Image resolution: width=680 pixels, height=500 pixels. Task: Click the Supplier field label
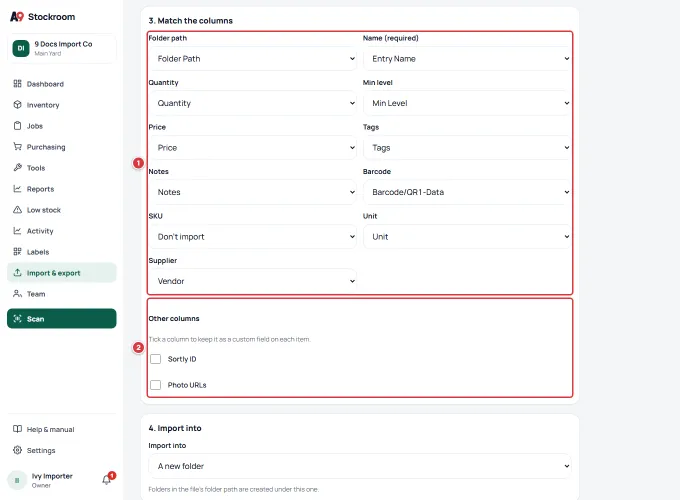(163, 260)
